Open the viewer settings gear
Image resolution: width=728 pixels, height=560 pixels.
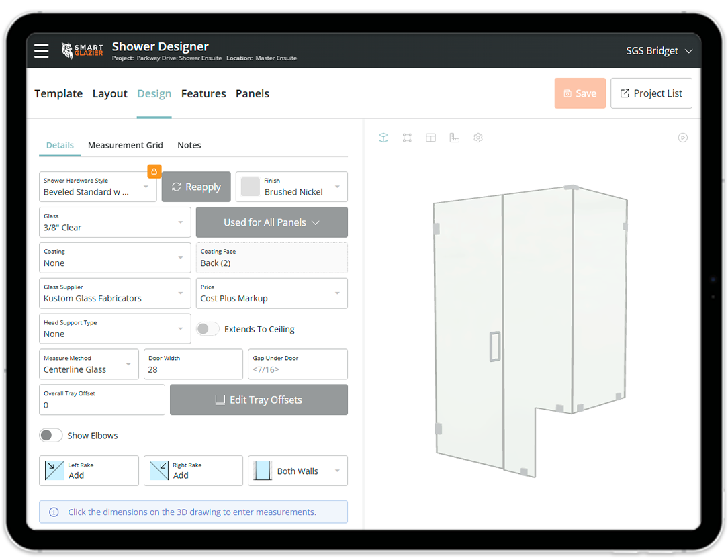pos(478,138)
